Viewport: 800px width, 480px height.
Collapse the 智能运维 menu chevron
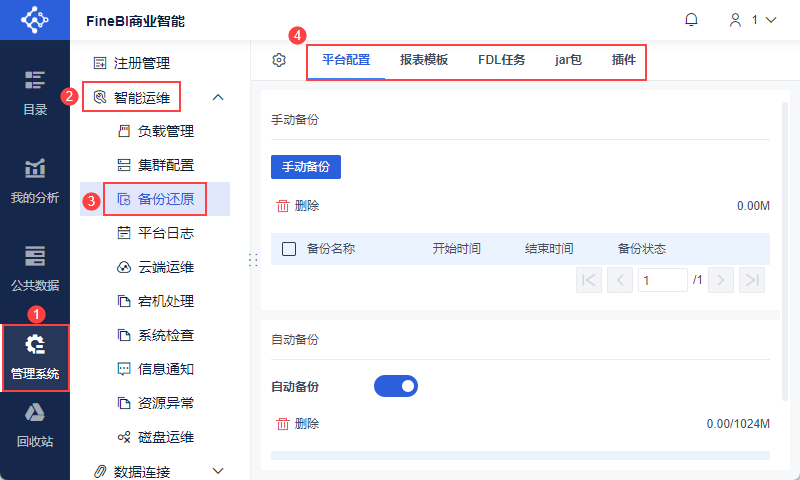click(218, 97)
